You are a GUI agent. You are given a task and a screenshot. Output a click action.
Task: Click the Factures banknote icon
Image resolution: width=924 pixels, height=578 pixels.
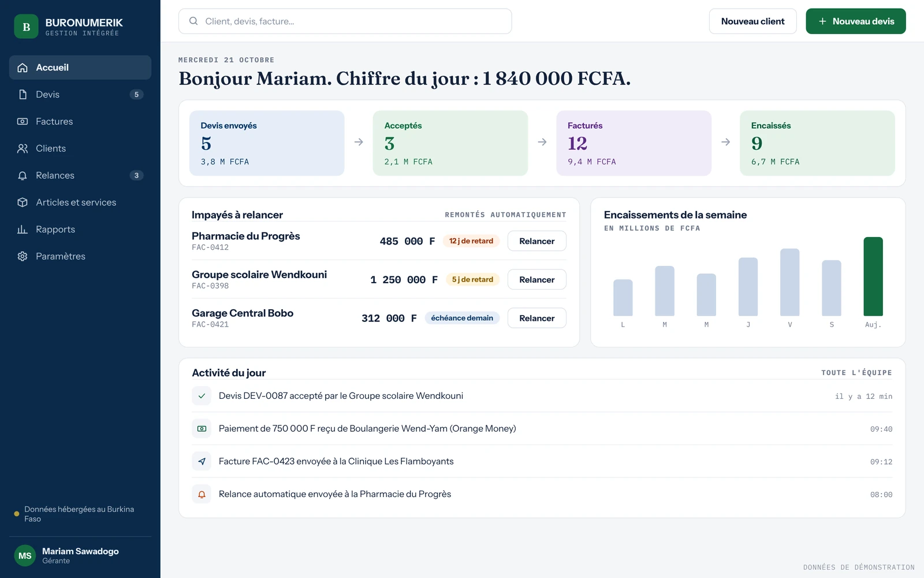23,121
